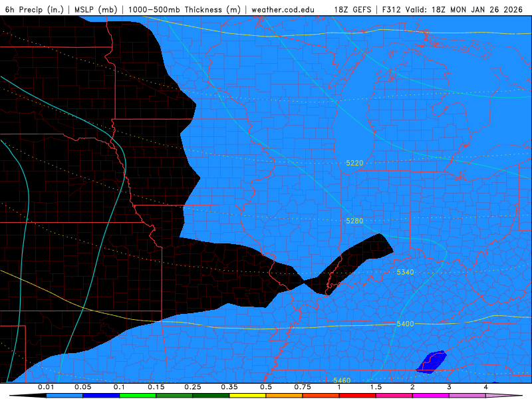
Task: Click the magenta 2–3 legend swatch
Action: click(x=431, y=396)
